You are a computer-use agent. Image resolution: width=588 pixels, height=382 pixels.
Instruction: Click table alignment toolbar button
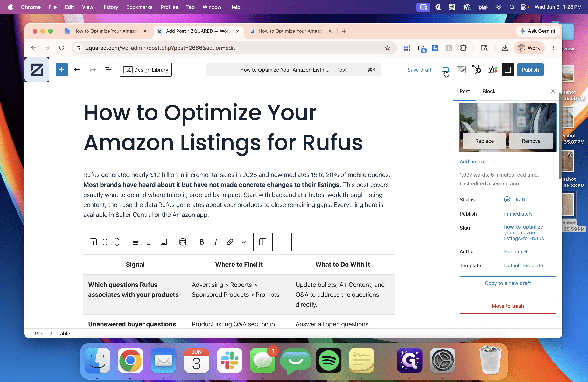136,242
